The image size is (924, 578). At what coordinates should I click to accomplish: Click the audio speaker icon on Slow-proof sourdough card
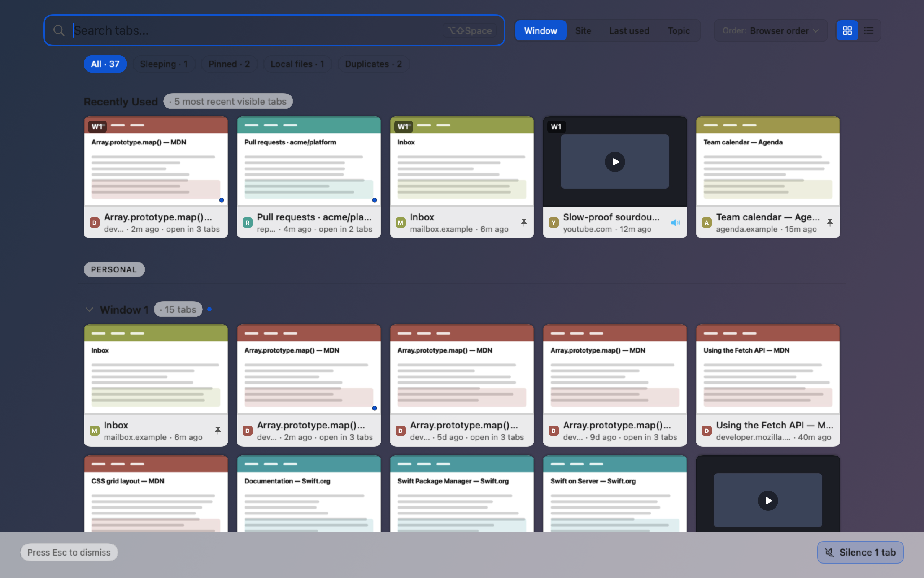[x=675, y=223]
